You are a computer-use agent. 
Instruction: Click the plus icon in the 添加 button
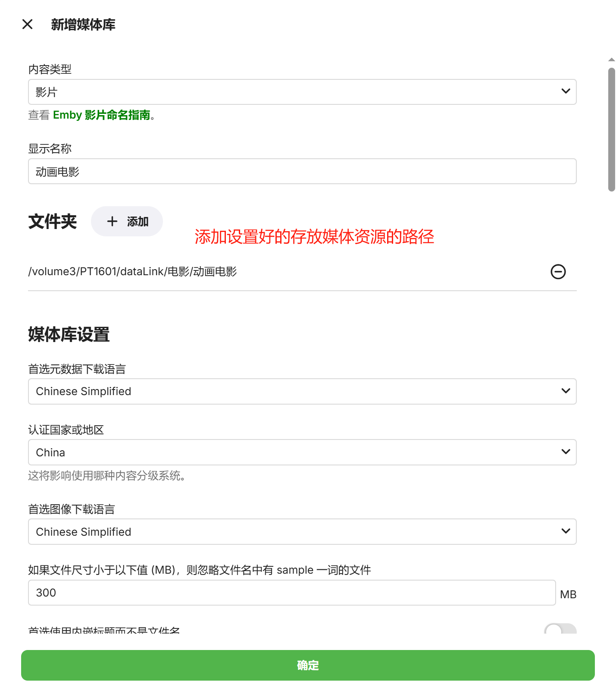click(x=112, y=221)
